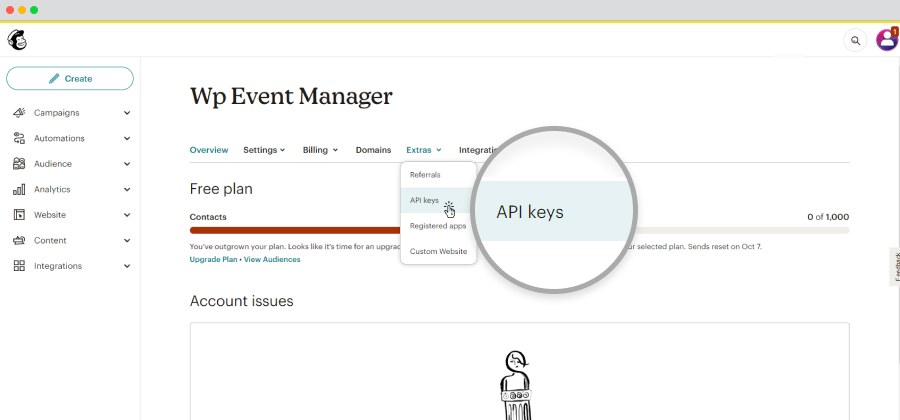
Task: Click the Campaigns megaphone icon
Action: click(x=19, y=112)
